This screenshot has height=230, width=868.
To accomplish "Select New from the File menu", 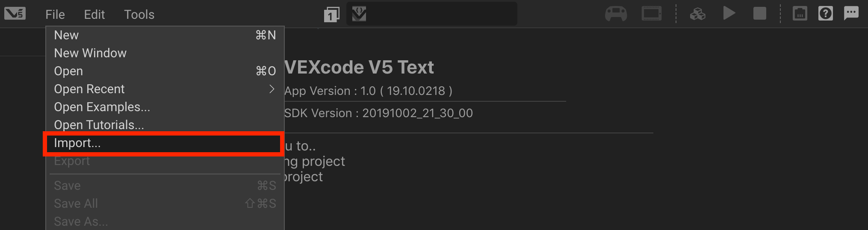I will click(66, 35).
